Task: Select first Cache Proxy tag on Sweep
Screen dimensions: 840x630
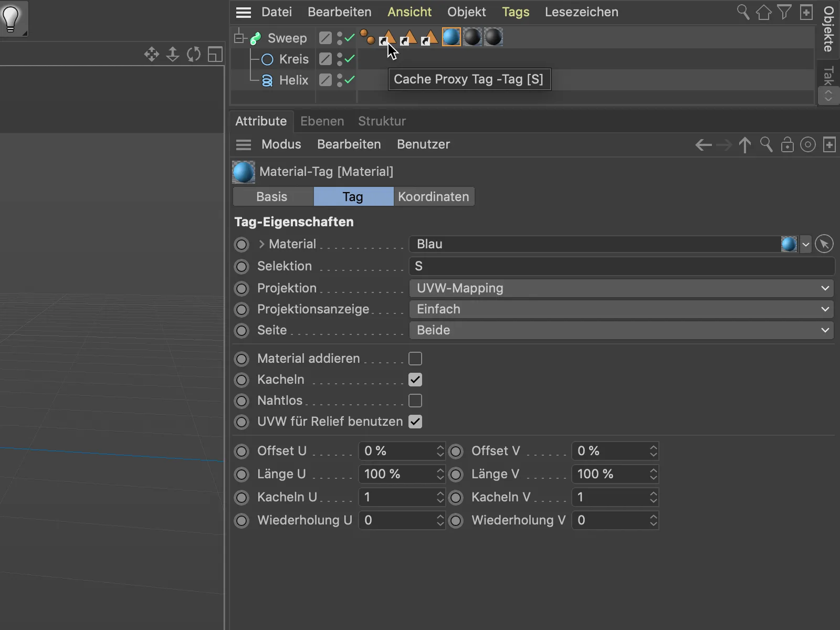Action: tap(387, 37)
